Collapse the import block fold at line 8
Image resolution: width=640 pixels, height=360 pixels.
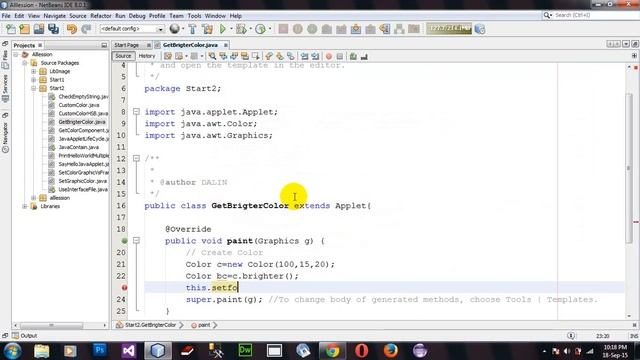(x=136, y=112)
